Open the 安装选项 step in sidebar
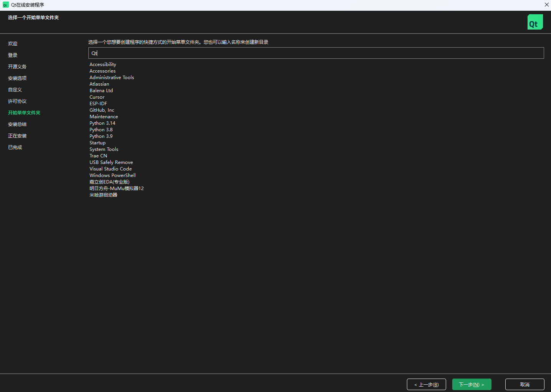Screen dimensions: 551x392 17,78
